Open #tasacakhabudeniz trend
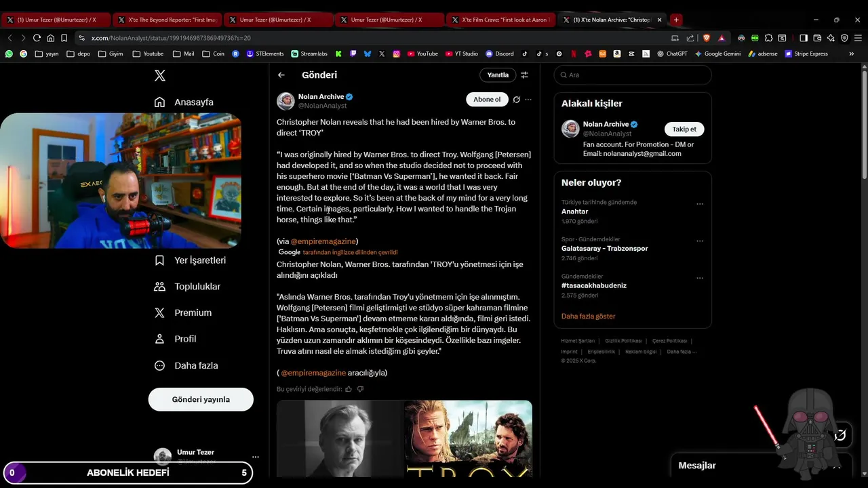Viewport: 868px width, 488px height. (594, 285)
